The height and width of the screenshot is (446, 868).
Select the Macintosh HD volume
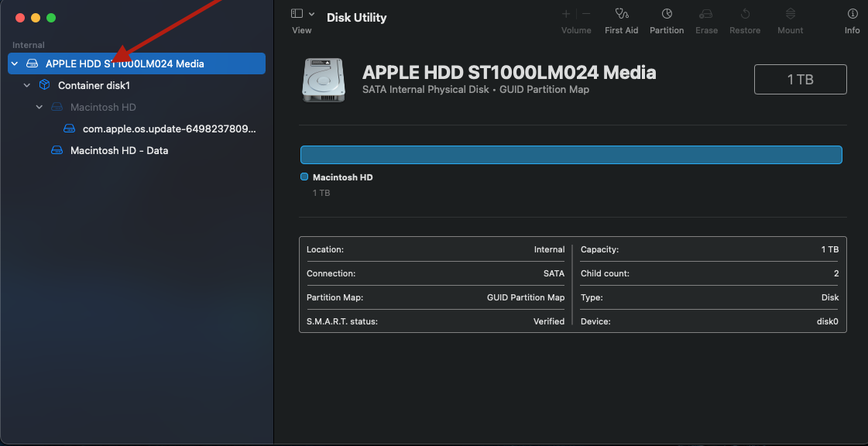(103, 107)
